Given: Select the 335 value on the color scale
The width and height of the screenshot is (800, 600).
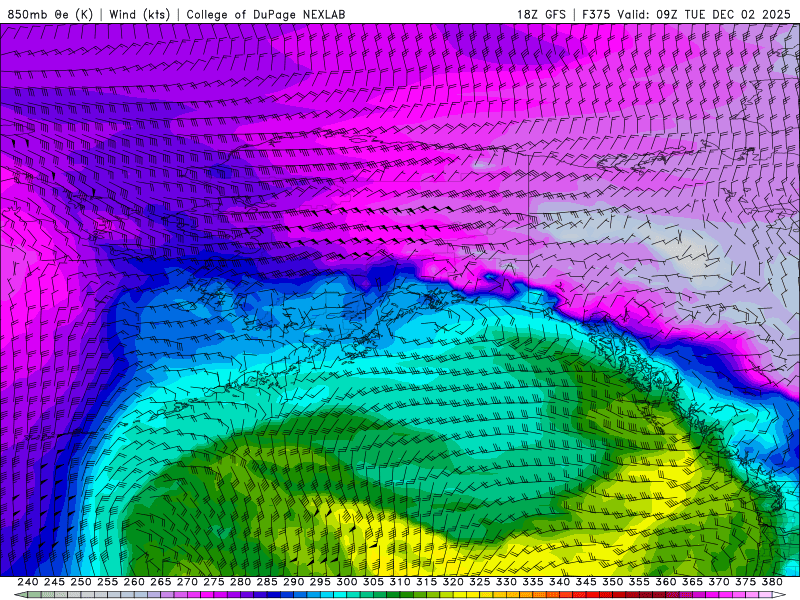Looking at the screenshot, I should point(533,582).
